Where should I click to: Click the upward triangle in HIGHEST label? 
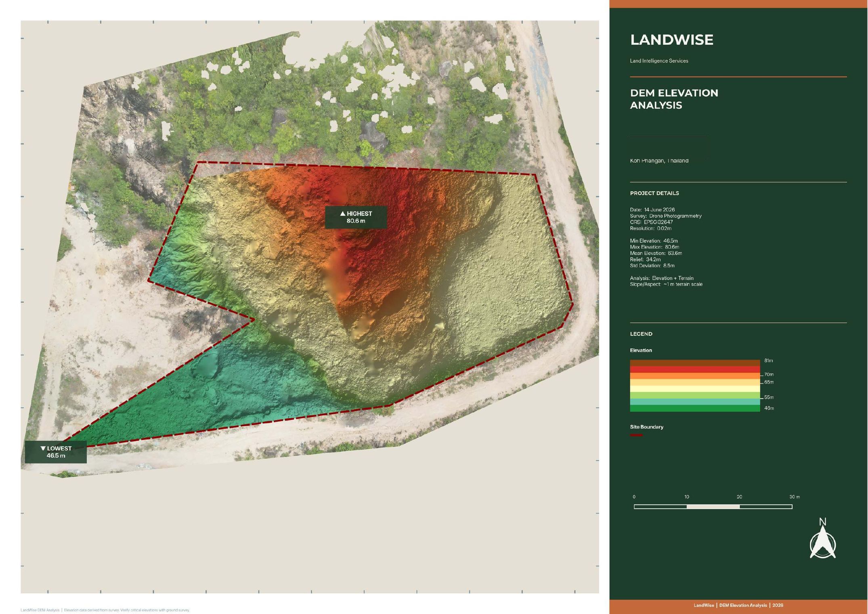click(x=343, y=214)
